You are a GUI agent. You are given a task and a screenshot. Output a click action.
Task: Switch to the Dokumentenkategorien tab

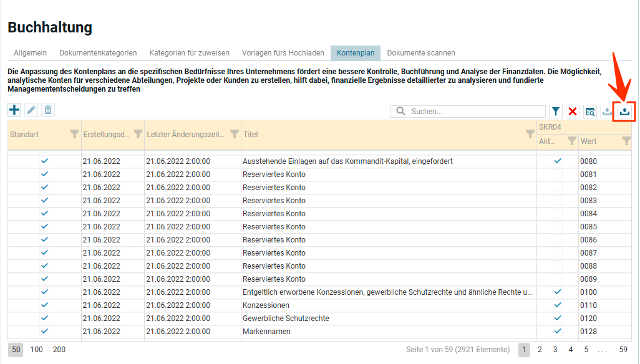[98, 53]
